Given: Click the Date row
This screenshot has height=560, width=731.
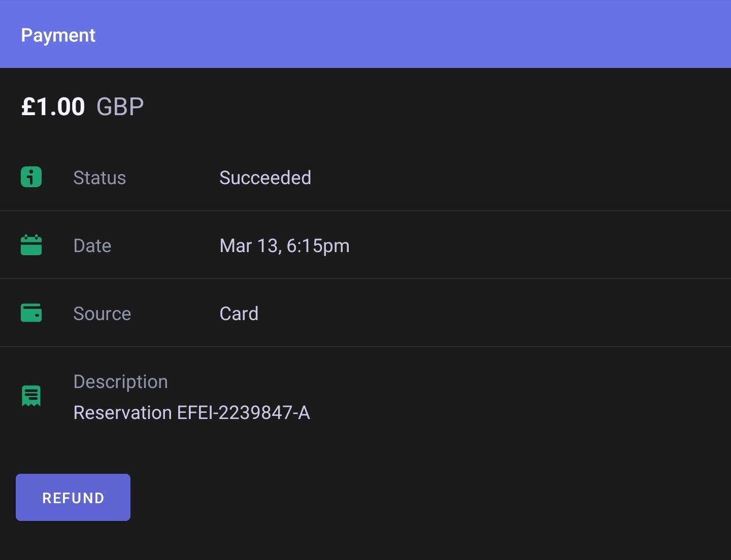Looking at the screenshot, I should [365, 245].
